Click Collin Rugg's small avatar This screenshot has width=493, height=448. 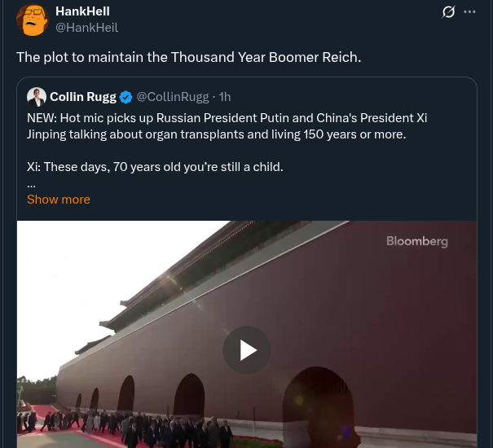pos(37,97)
